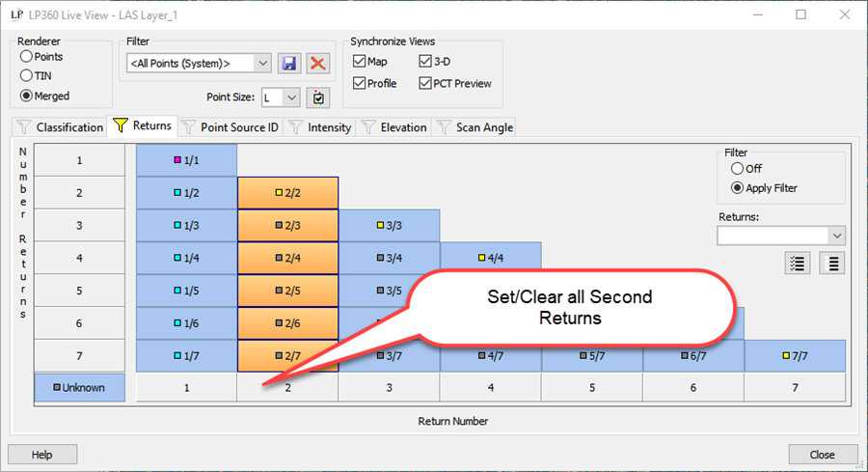Set all returns in column 4
The width and height of the screenshot is (868, 472).
click(x=491, y=388)
